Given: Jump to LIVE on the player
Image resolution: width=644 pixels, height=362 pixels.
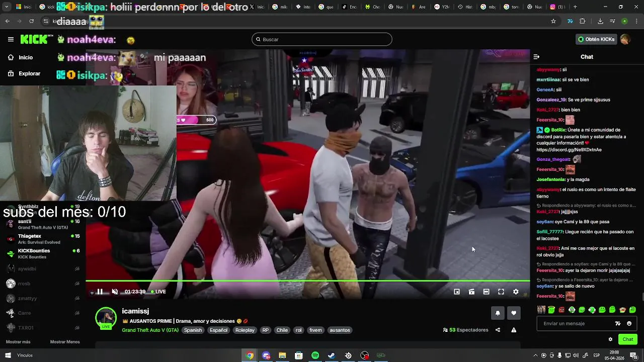Looking at the screenshot, I should tap(158, 292).
